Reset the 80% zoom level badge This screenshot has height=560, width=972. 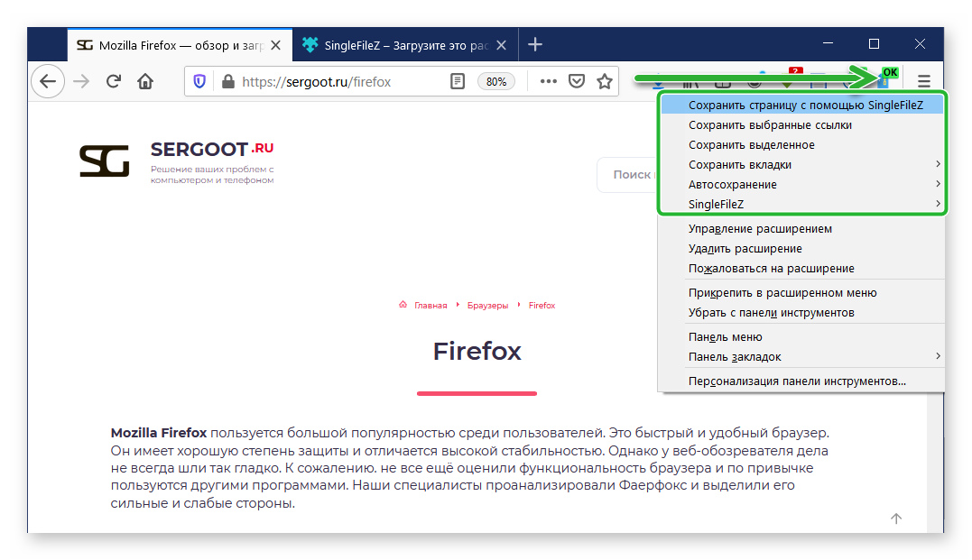pyautogui.click(x=495, y=81)
